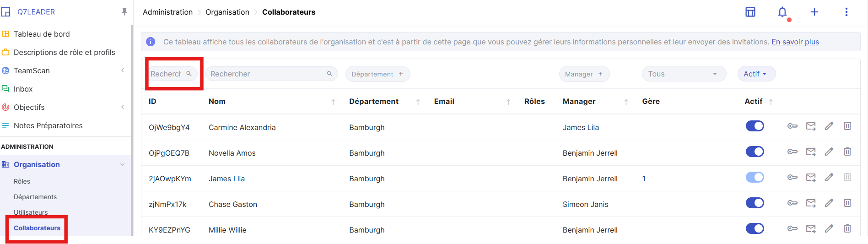The height and width of the screenshot is (244, 868).
Task: Toggle active switch for Chase Gaston
Action: pyautogui.click(x=755, y=203)
